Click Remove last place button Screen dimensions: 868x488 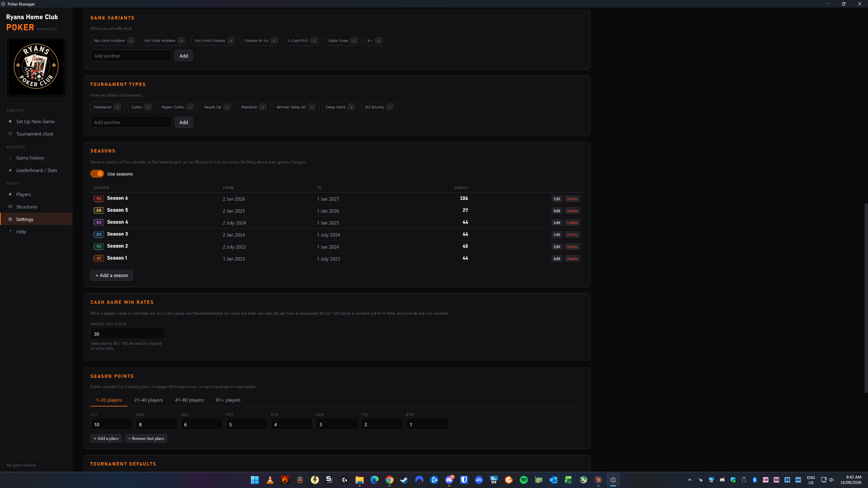point(146,438)
